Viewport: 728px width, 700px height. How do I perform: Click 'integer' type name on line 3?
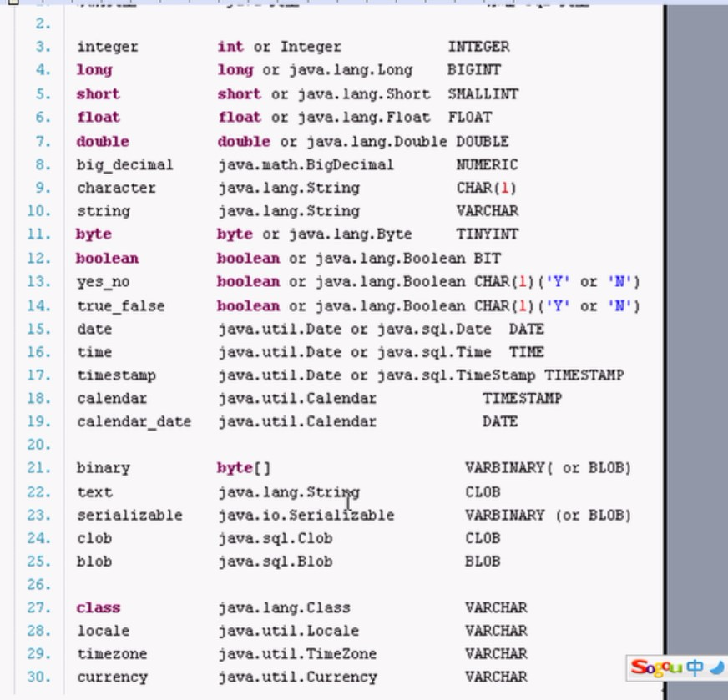click(107, 48)
